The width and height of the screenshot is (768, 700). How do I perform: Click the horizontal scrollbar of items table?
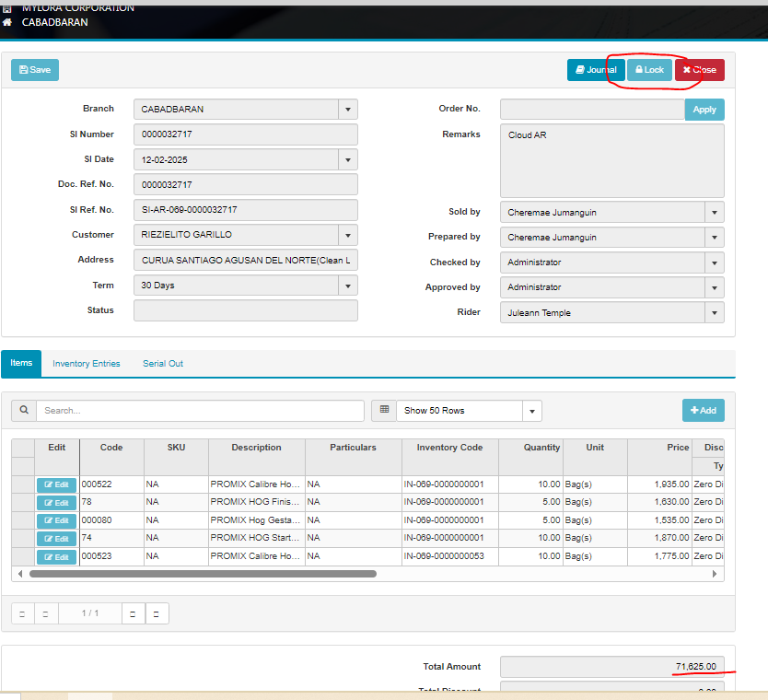coord(203,574)
